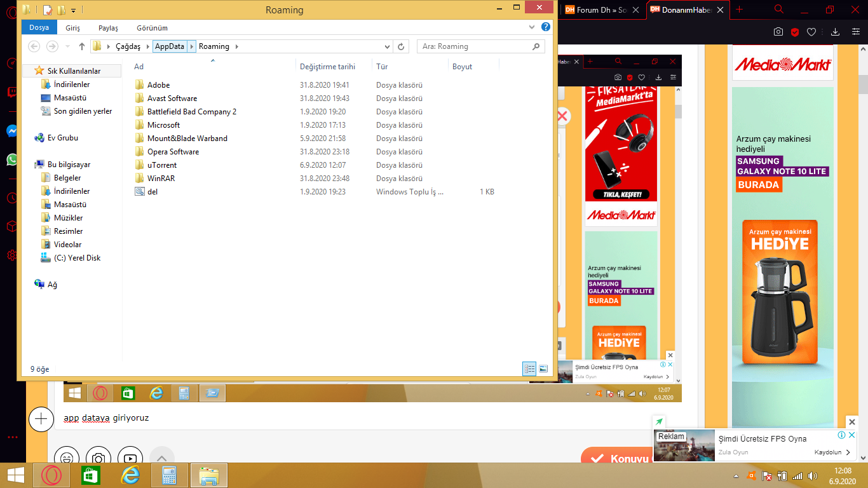Click the forum editor camera icon

(98, 457)
